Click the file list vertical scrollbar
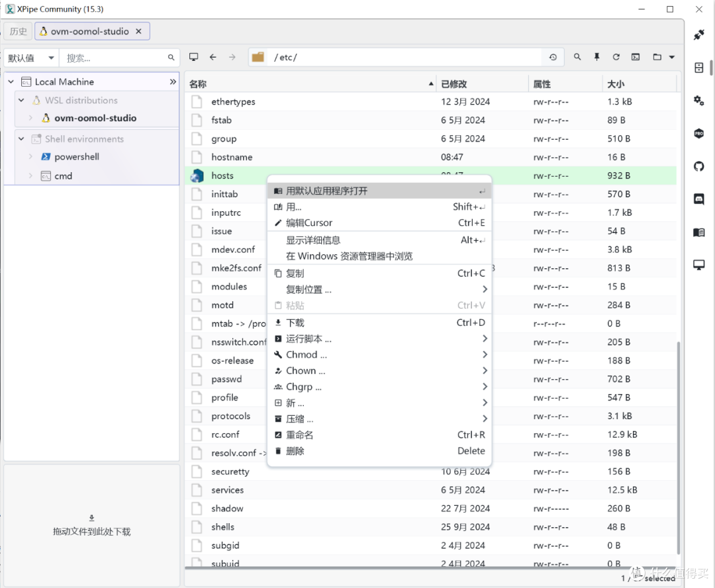The height and width of the screenshot is (588, 715). pyautogui.click(x=679, y=447)
